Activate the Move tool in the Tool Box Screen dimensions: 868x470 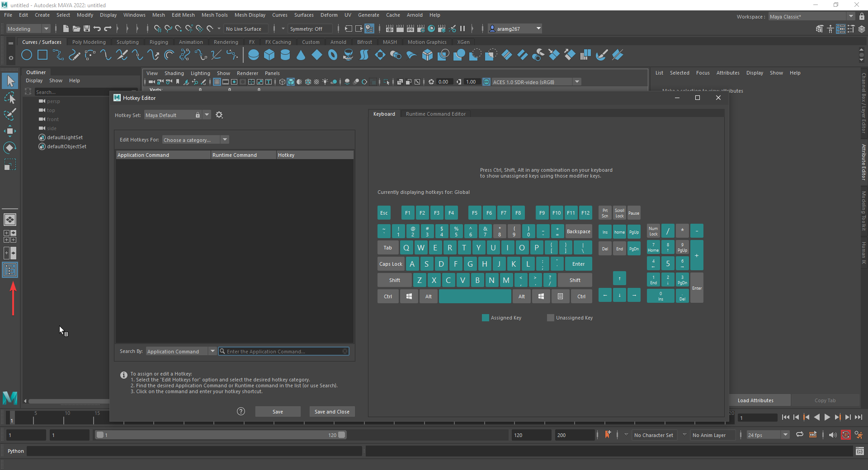(10, 131)
